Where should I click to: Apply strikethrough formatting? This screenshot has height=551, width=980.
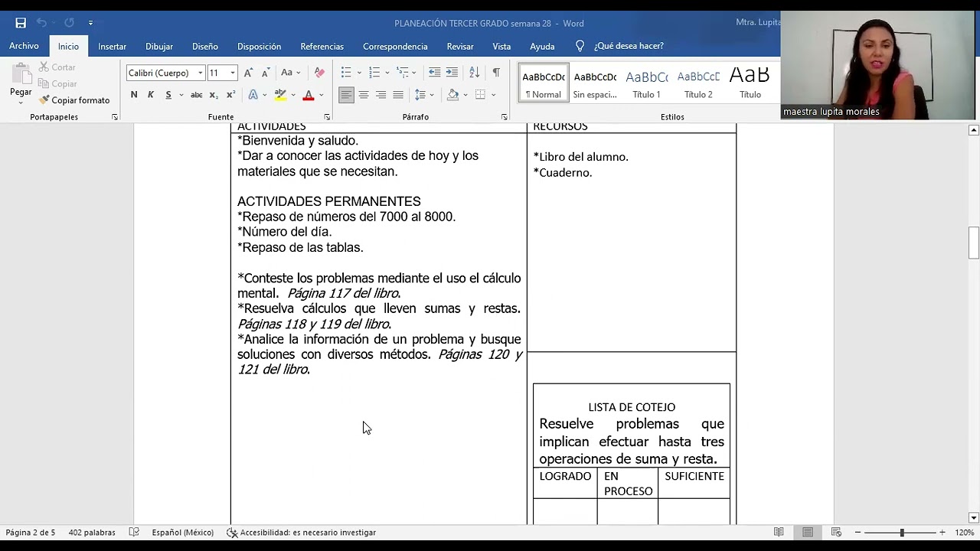[196, 95]
